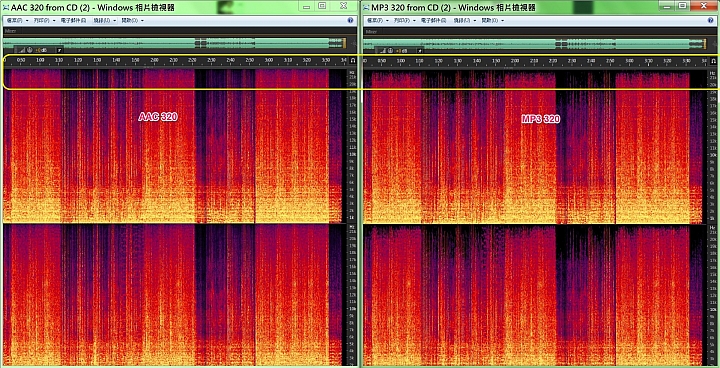This screenshot has width=720, height=368.
Task: Click the MP3 320 window's title bar app icon
Action: coord(366,6)
